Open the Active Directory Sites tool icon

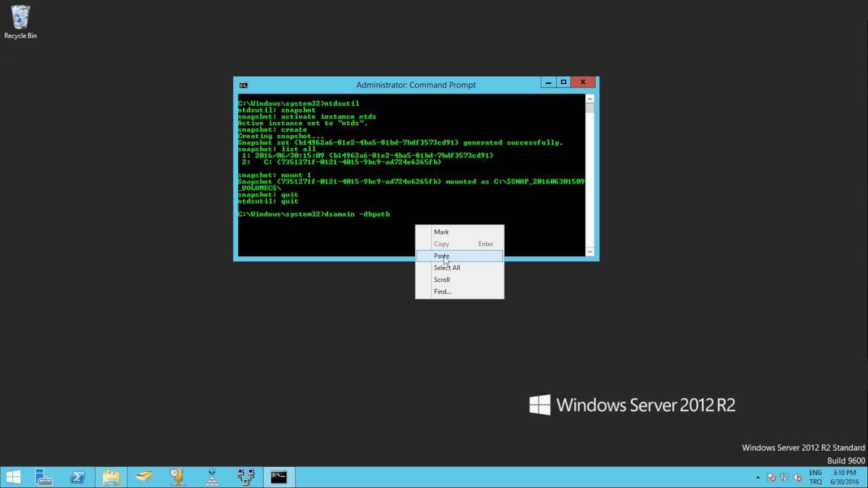pyautogui.click(x=212, y=476)
